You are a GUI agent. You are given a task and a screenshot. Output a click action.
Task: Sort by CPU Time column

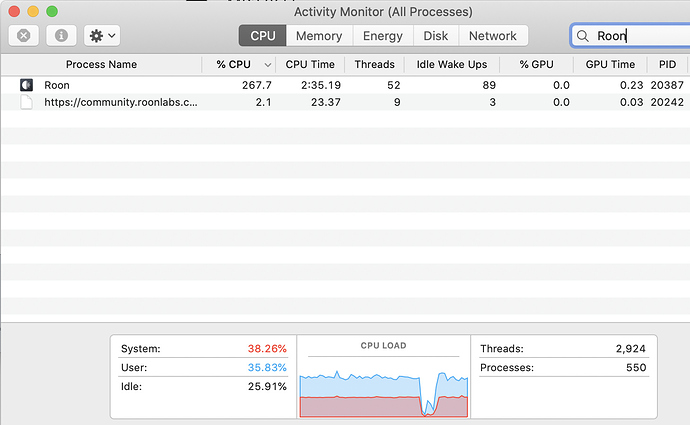point(310,65)
